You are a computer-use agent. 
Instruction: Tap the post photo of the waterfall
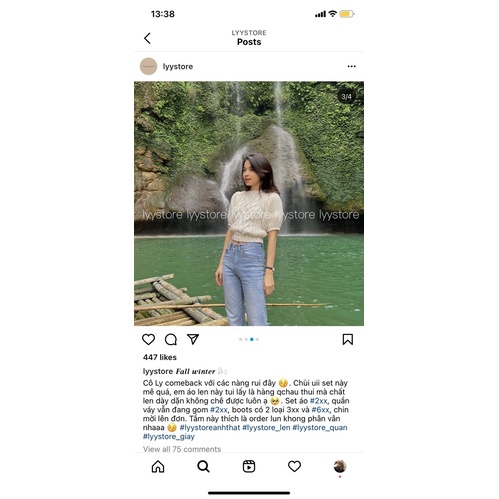[x=249, y=203]
